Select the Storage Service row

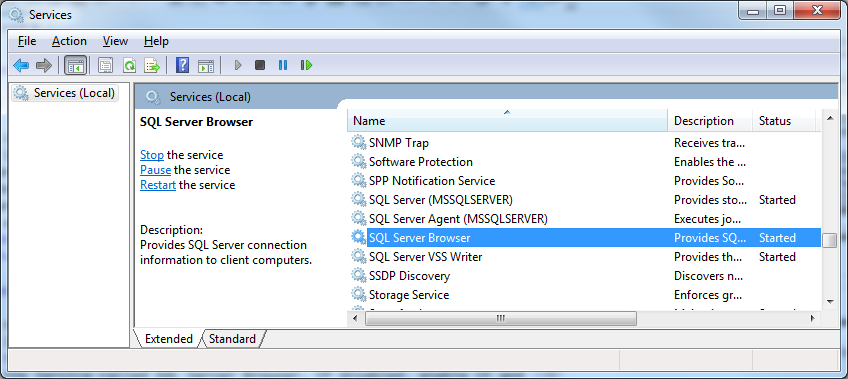click(x=583, y=295)
